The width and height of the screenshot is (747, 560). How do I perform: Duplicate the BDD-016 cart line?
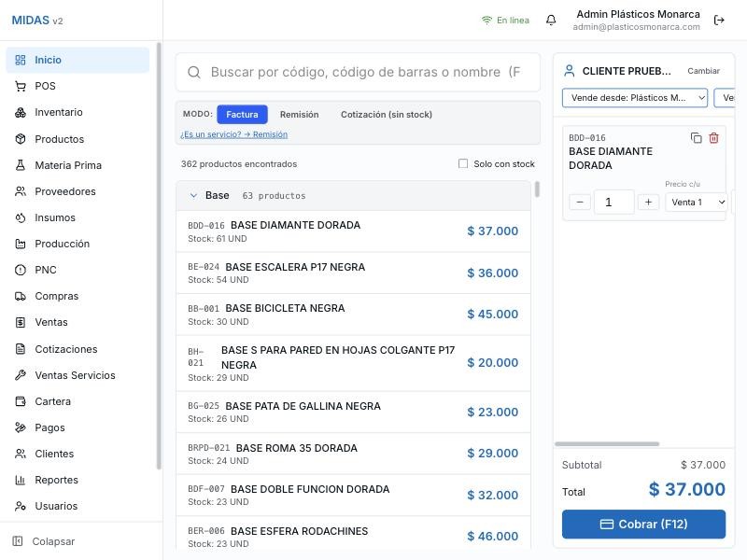click(696, 138)
